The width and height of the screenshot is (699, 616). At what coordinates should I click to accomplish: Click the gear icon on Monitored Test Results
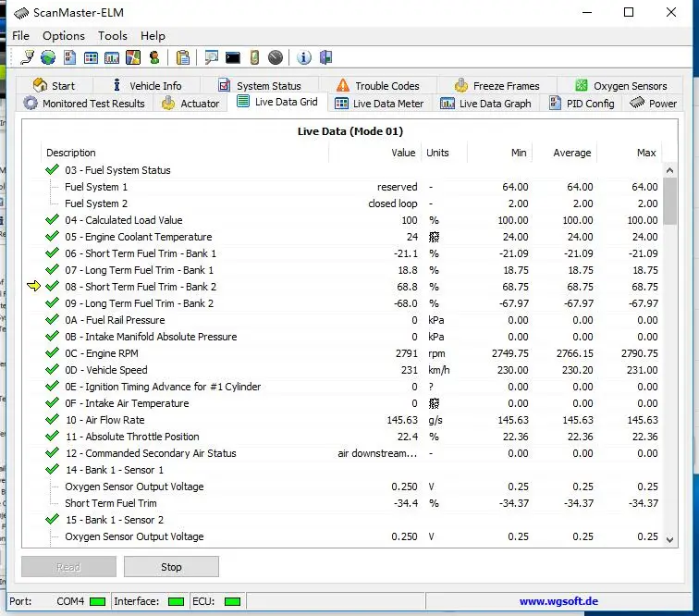click(x=31, y=103)
